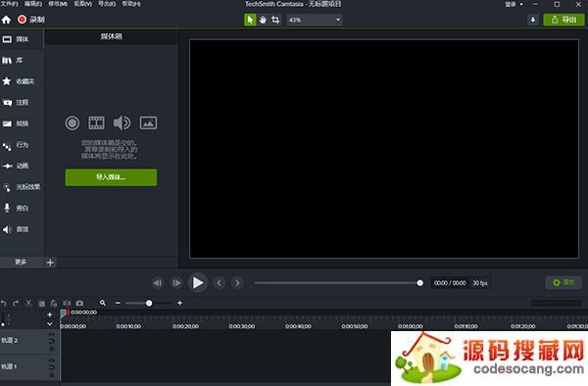Expand the 更多 More tools list

(x=21, y=262)
